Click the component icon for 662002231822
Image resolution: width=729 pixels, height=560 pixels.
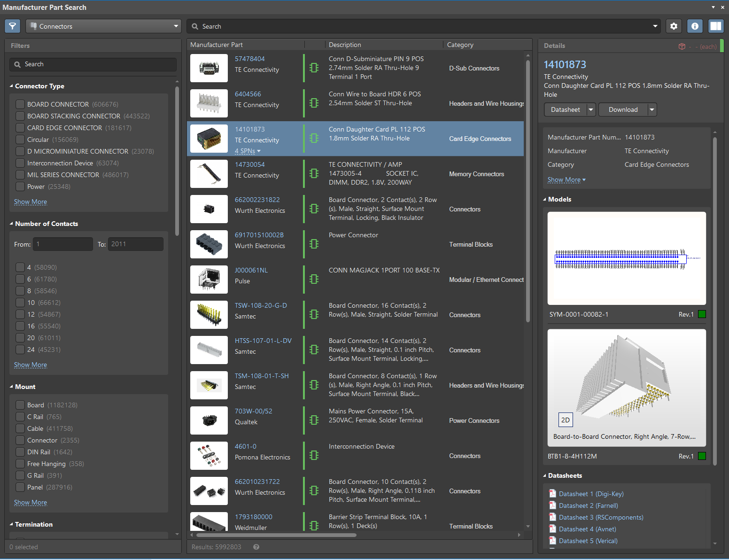point(314,209)
